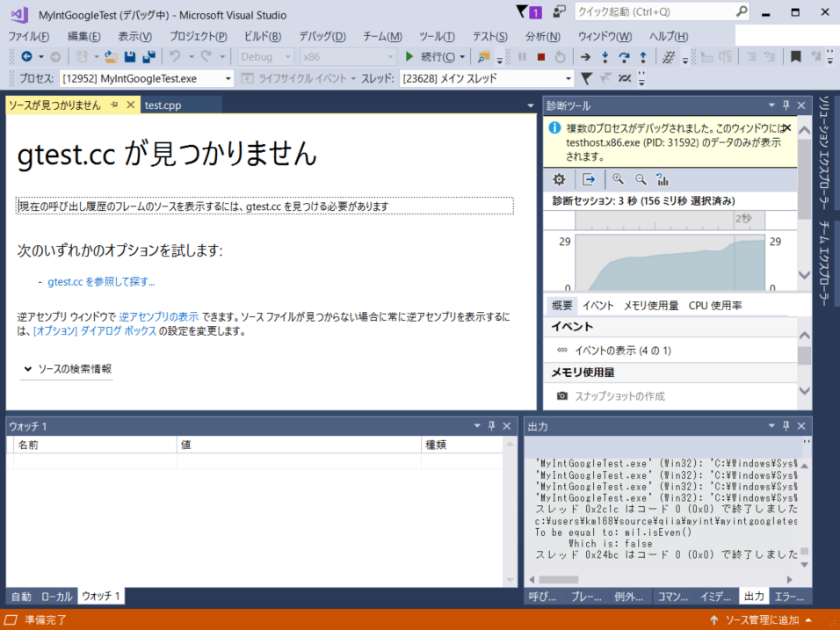Switch to the CPU 使用率 tab
840x630 pixels.
[715, 306]
